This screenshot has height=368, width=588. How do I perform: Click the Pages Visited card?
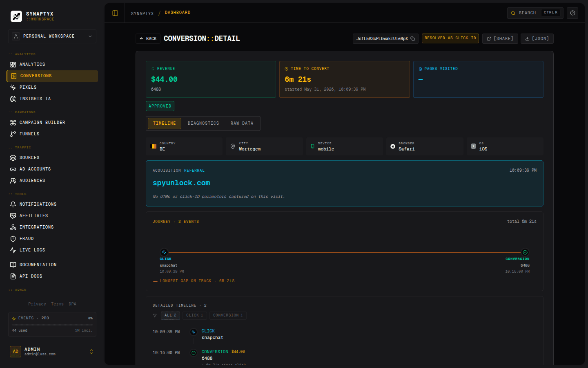[478, 79]
